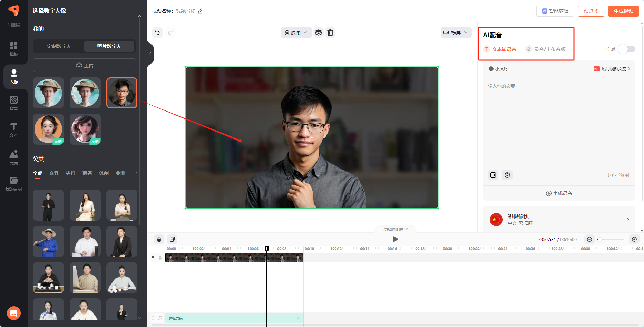Viewport: 644px width, 327px height.
Task: Zoom in the timeline with plus icon
Action: point(634,239)
